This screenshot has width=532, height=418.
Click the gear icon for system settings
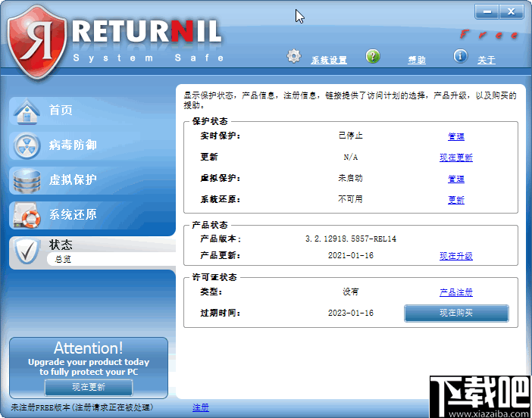tap(294, 56)
